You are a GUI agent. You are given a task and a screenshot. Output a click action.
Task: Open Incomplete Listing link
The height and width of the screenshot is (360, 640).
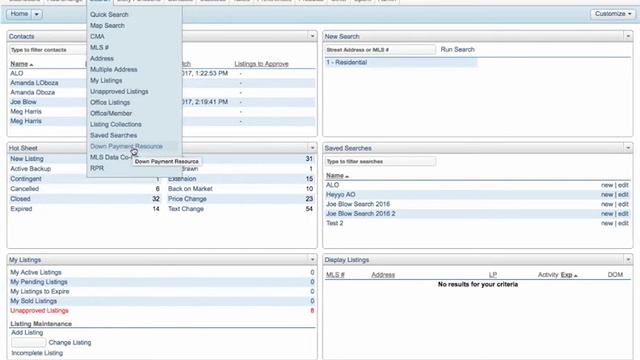pos(37,353)
